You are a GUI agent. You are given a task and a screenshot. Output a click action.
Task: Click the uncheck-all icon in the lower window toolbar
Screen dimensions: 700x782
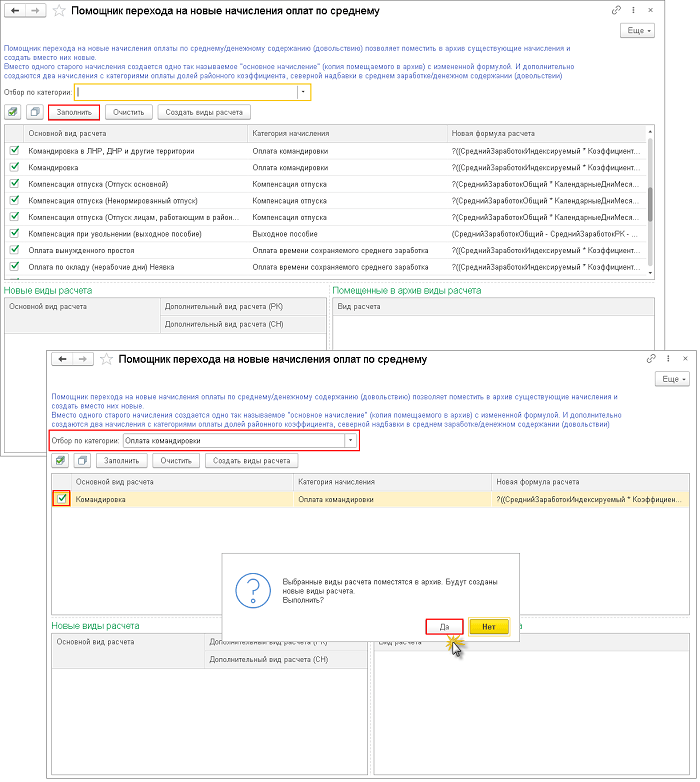click(83, 461)
